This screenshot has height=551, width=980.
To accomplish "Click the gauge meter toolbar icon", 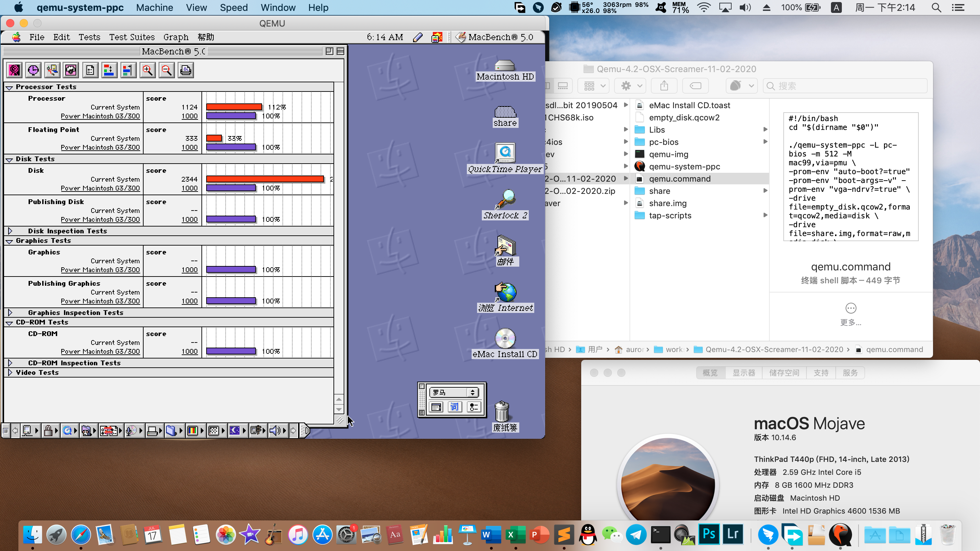I will point(71,70).
